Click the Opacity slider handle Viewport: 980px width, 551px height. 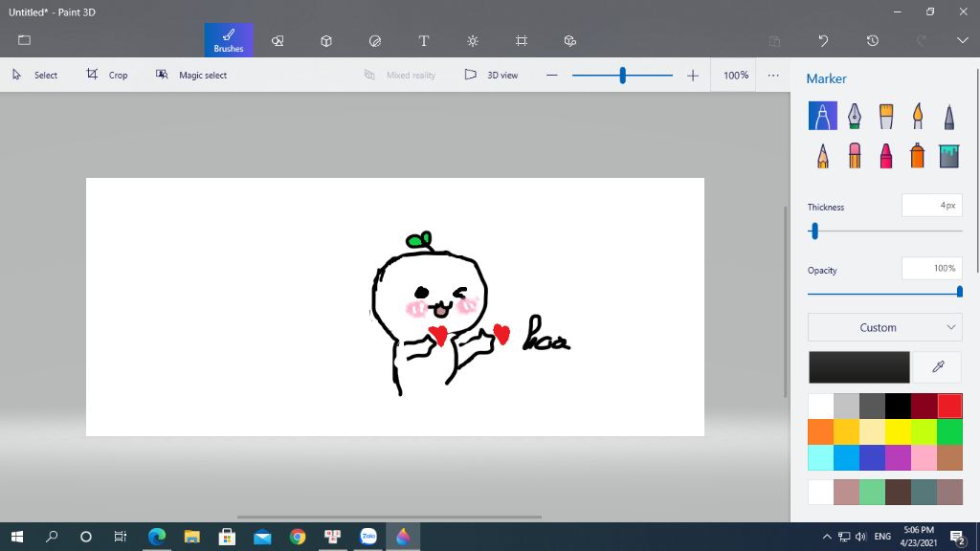point(959,292)
